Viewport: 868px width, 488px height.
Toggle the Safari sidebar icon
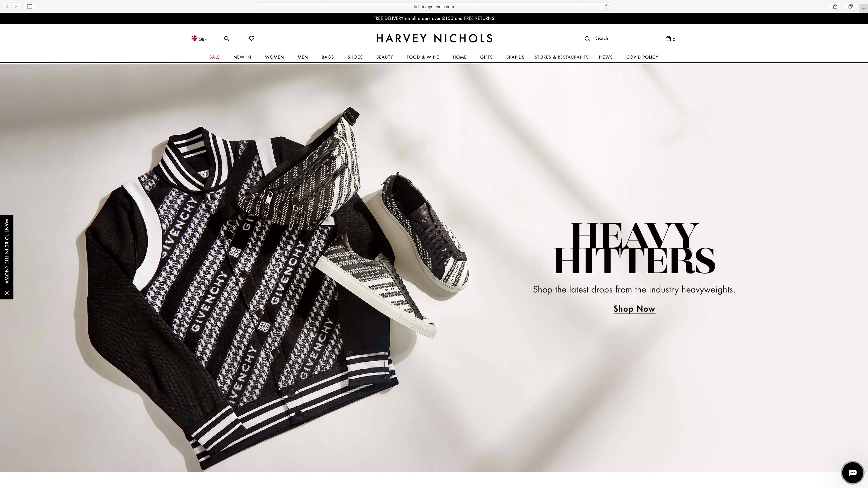coord(30,6)
